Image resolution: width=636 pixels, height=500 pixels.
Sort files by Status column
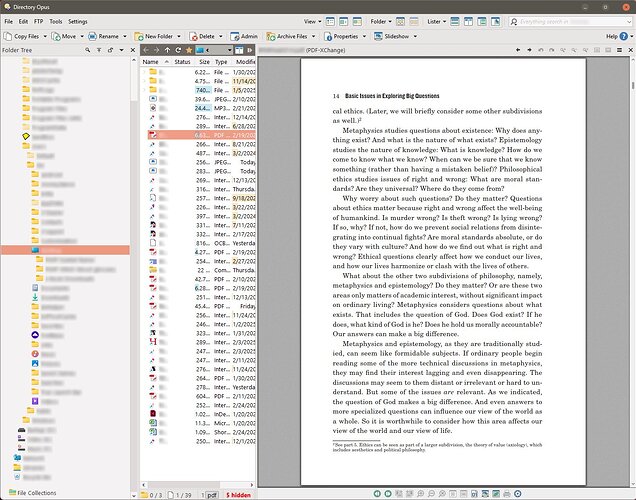click(x=182, y=62)
